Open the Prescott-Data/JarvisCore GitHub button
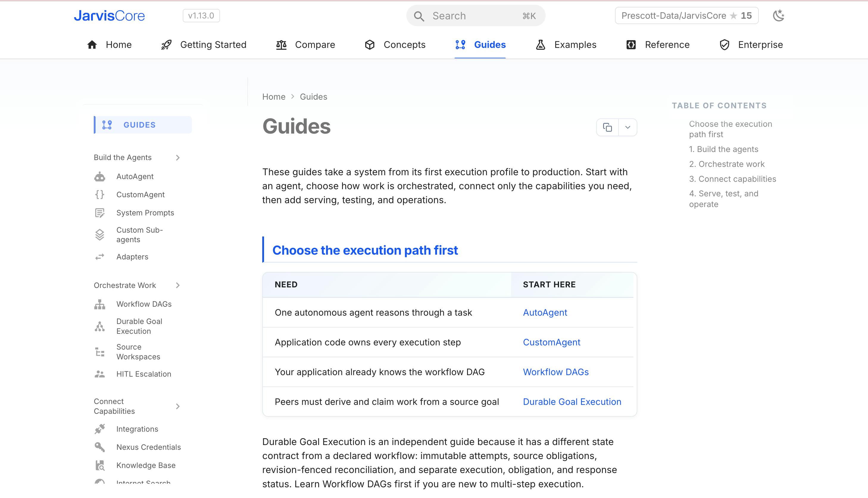 (687, 16)
